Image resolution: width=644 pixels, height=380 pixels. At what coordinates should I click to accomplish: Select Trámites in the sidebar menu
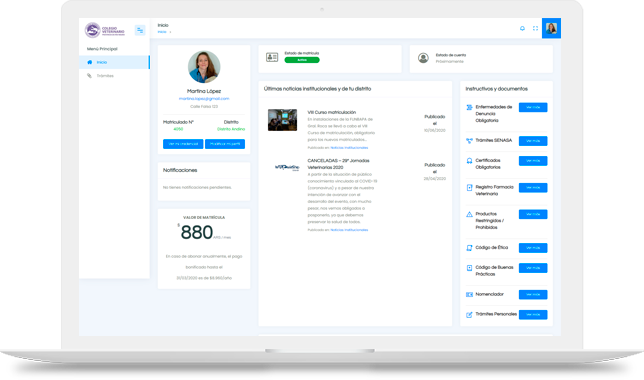[114, 76]
